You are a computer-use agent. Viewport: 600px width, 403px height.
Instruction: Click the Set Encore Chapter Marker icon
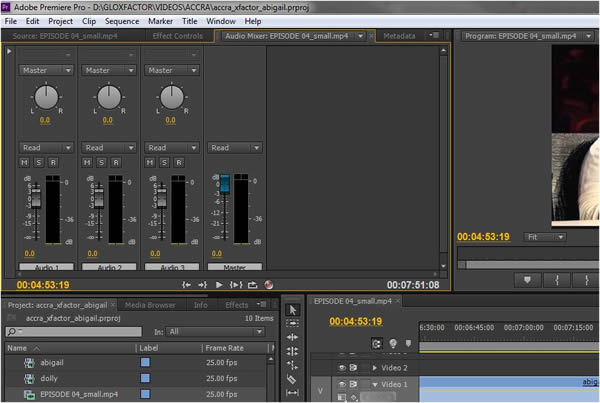[393, 343]
